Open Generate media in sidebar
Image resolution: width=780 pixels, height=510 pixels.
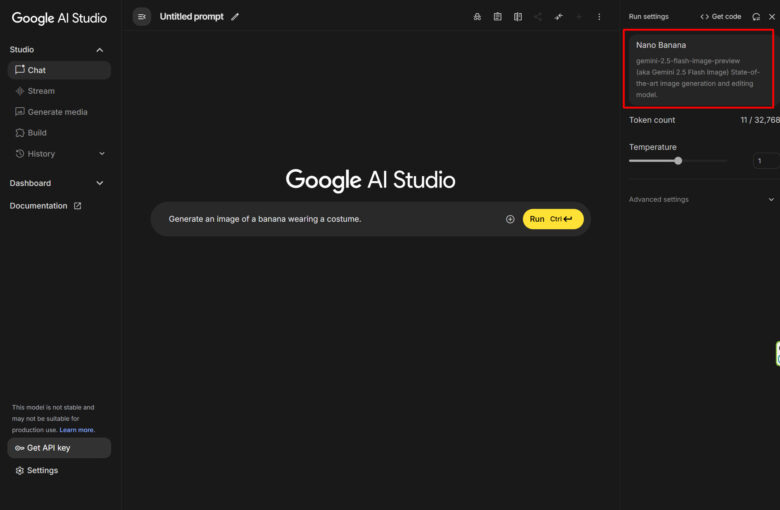pyautogui.click(x=59, y=112)
